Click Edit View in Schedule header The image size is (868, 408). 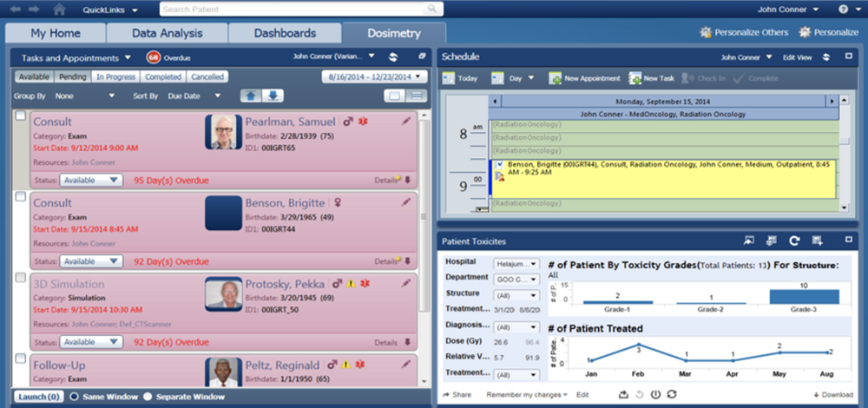[797, 57]
